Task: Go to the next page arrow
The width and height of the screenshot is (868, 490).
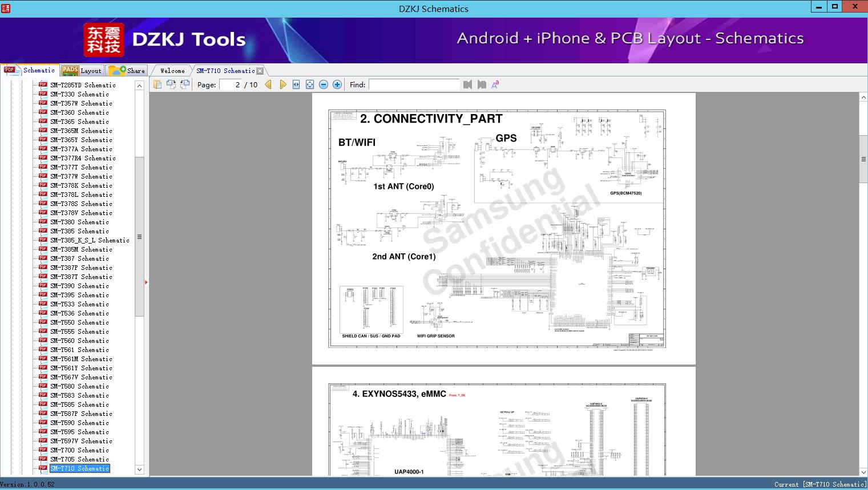Action: (283, 84)
